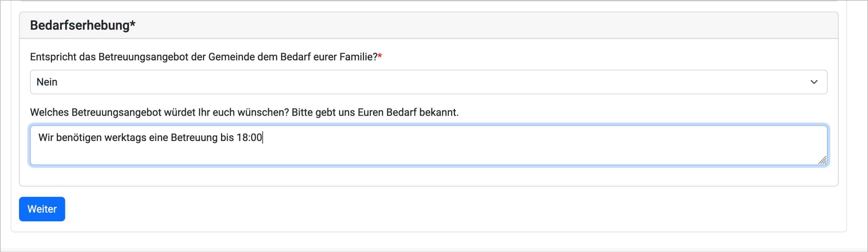This screenshot has height=252, width=868.
Task: Focus the Betreuungsangebot wish textarea
Action: click(429, 145)
